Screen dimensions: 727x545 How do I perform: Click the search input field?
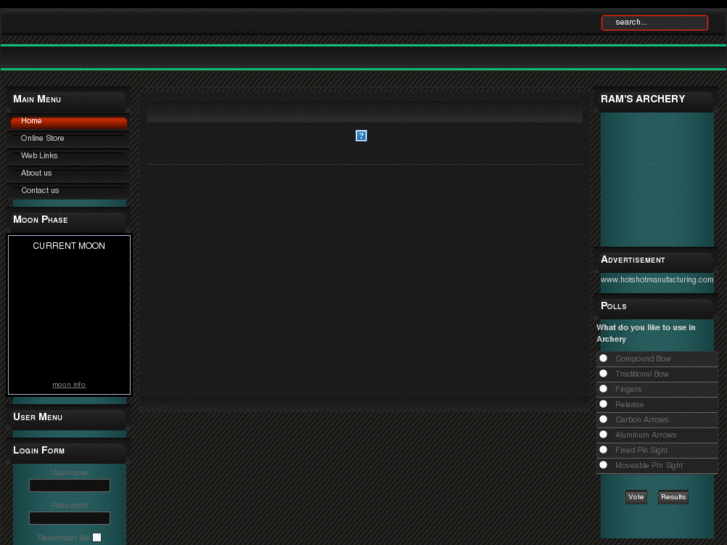654,22
